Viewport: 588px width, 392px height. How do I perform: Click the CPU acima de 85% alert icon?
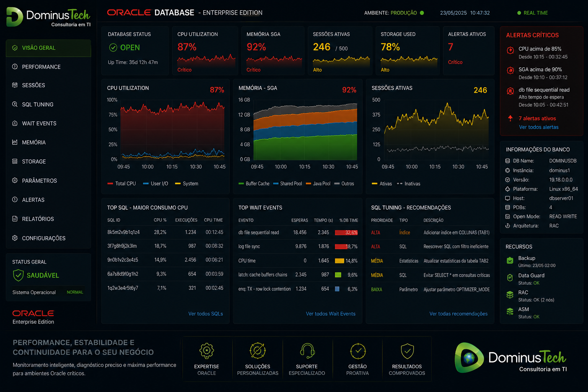[x=510, y=50]
